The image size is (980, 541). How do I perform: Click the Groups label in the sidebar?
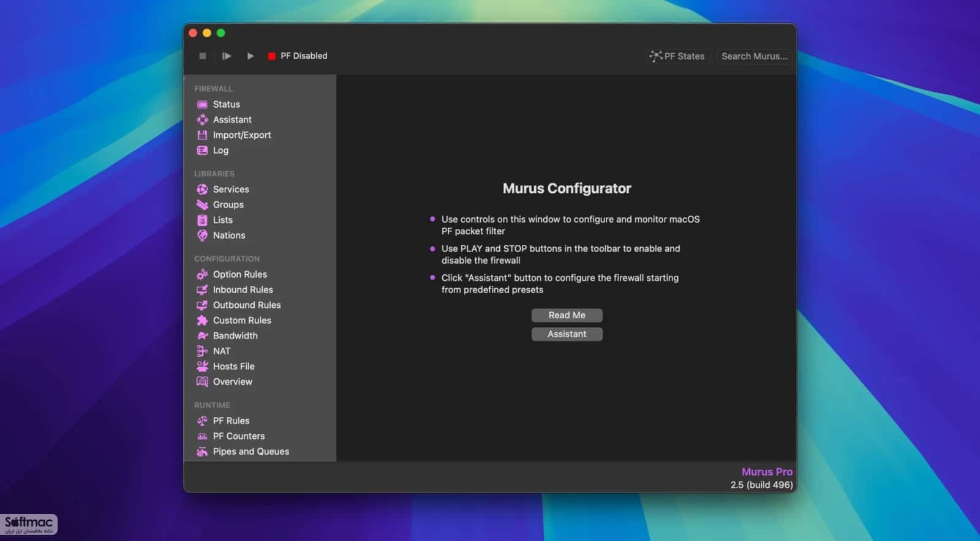[x=228, y=205]
